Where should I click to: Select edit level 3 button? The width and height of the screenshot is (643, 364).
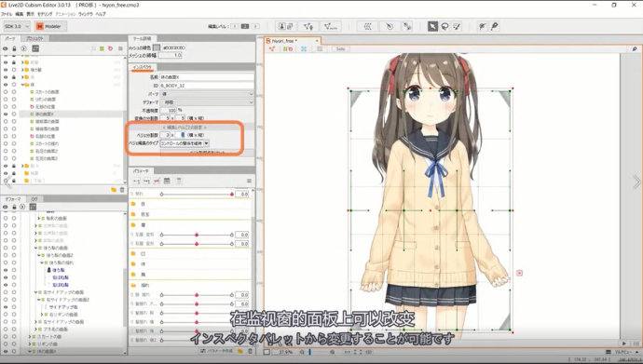tap(255, 26)
